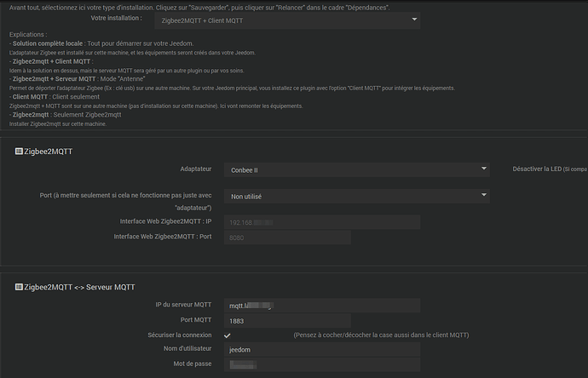Click the Zigbee2MQTT section header icon
The height and width of the screenshot is (378, 588).
coord(20,151)
